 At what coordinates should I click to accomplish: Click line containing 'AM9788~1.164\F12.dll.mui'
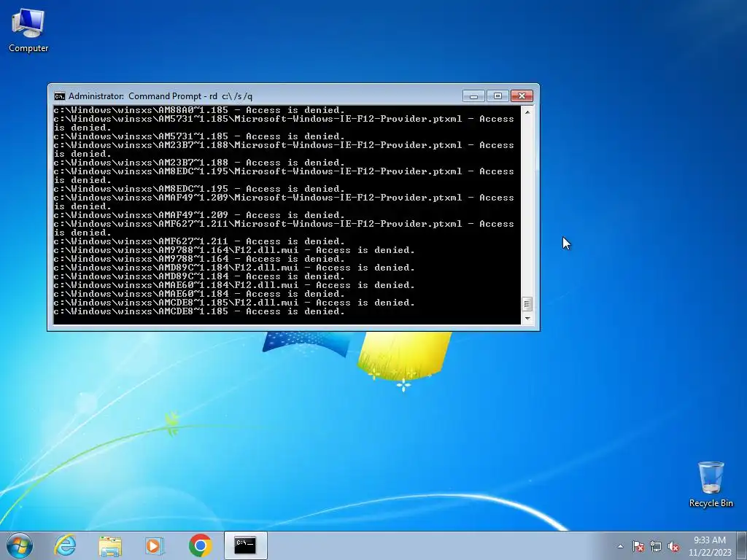pos(234,251)
